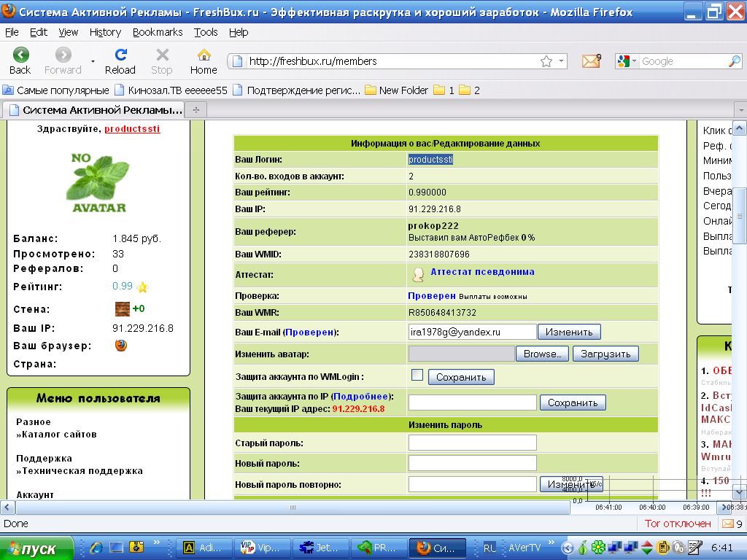Click the brick wall icon next to Стена
Viewport: 747px width, 560px height.
123,308
